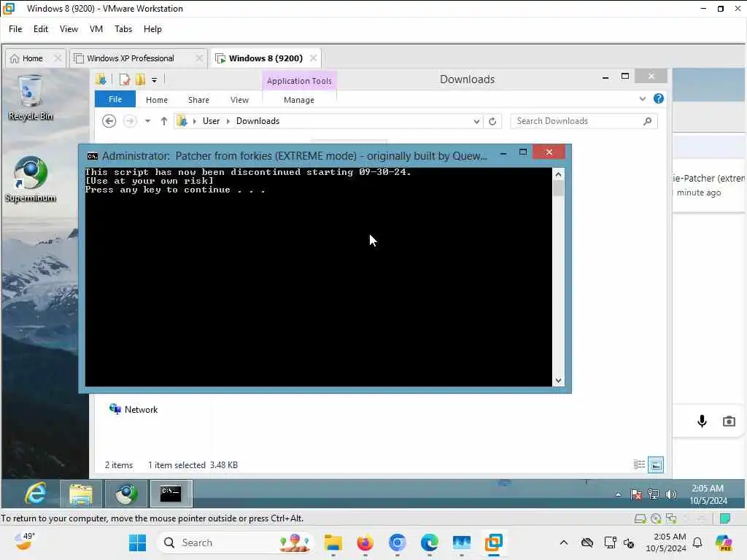
Task: Open Firefox from host taskbar
Action: [x=365, y=542]
